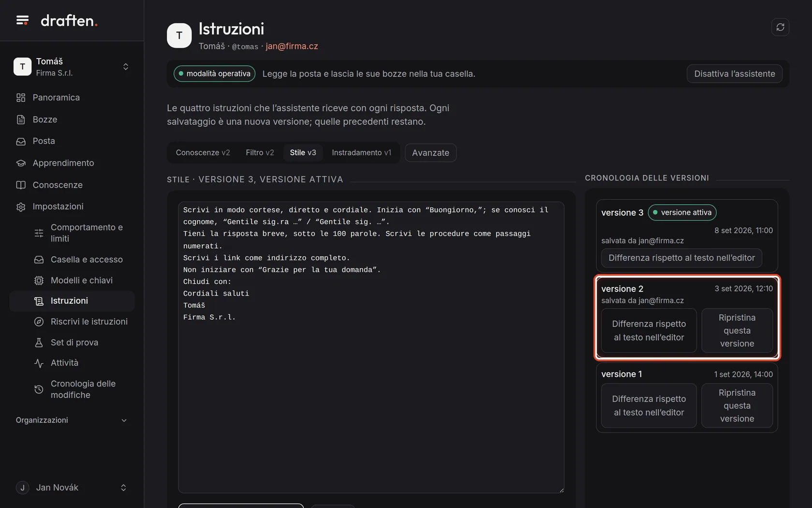The image size is (812, 508).
Task: Click the versione 3 heading
Action: [x=622, y=212]
